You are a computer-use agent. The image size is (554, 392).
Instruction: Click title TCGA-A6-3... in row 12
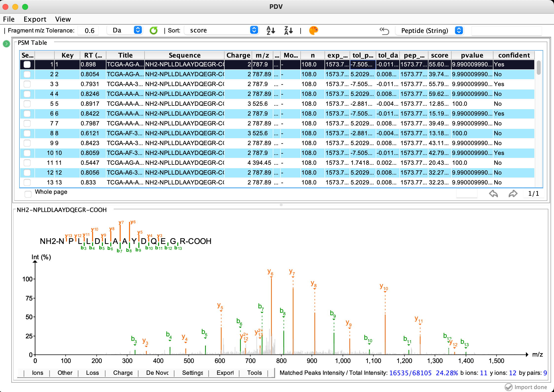[x=125, y=173]
